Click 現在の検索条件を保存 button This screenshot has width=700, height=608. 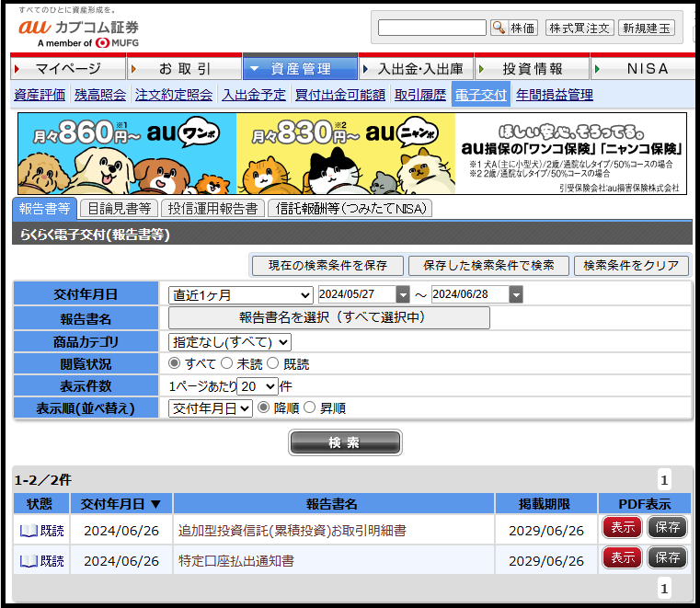coord(327,266)
